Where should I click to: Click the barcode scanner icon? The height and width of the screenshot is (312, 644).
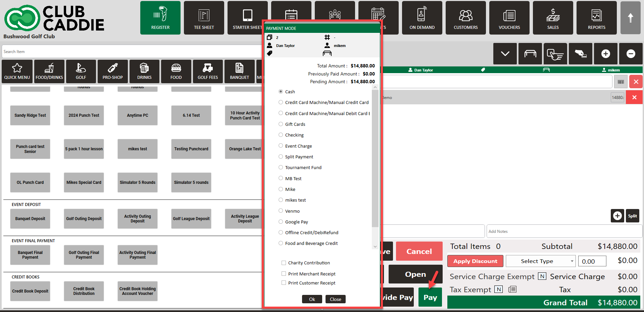pos(621,82)
